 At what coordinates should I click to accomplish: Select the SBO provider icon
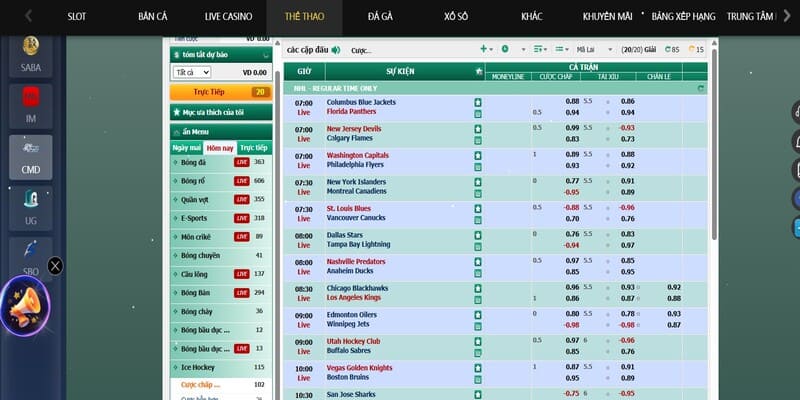coord(31,258)
